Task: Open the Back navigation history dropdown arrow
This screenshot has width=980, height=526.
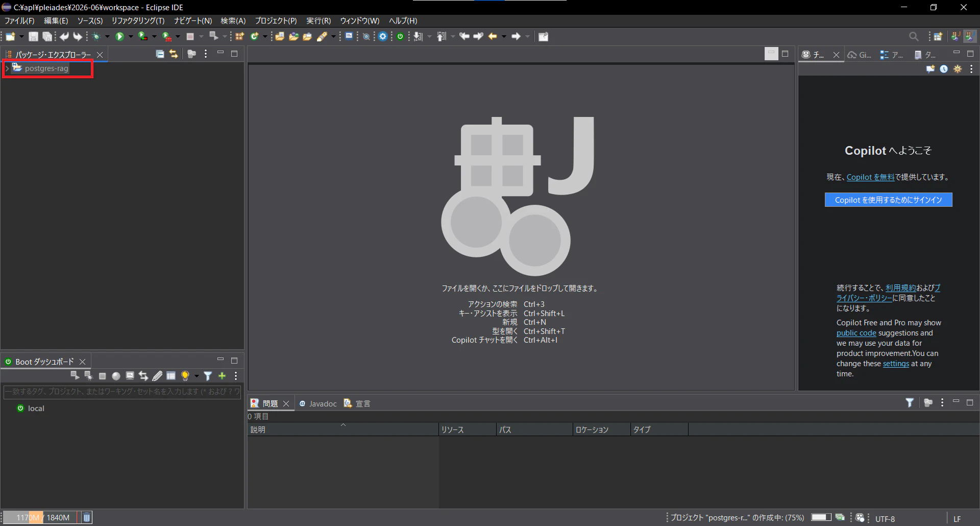Action: [x=504, y=36]
